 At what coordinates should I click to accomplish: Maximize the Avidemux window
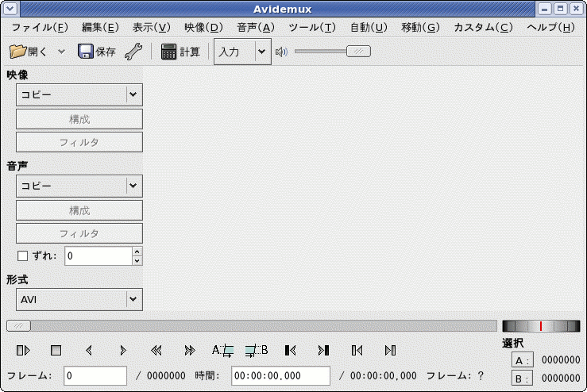click(561, 9)
